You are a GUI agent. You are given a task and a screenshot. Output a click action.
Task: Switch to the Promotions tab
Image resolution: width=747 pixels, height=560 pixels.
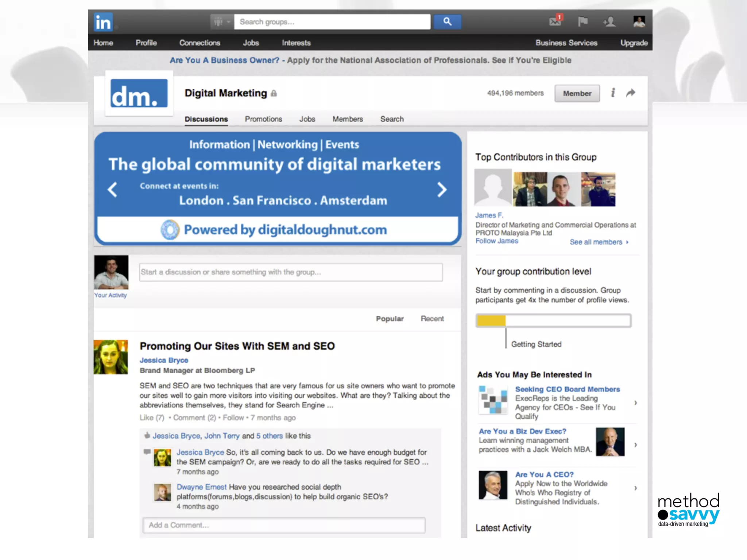tap(263, 119)
